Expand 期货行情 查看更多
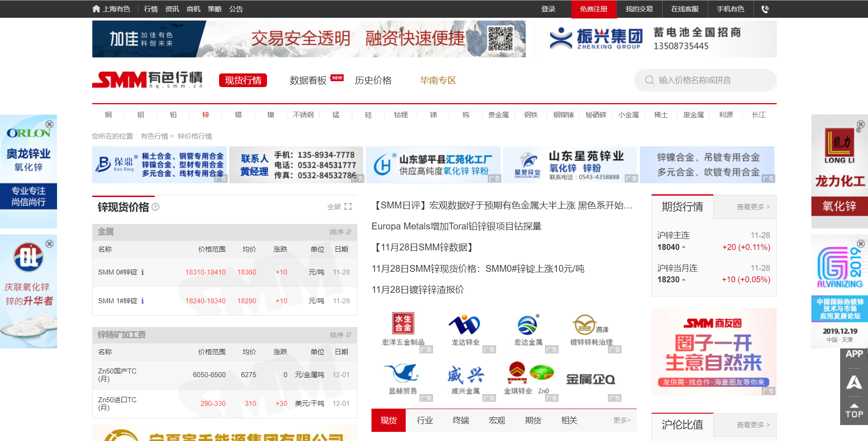868x441 pixels. 753,207
